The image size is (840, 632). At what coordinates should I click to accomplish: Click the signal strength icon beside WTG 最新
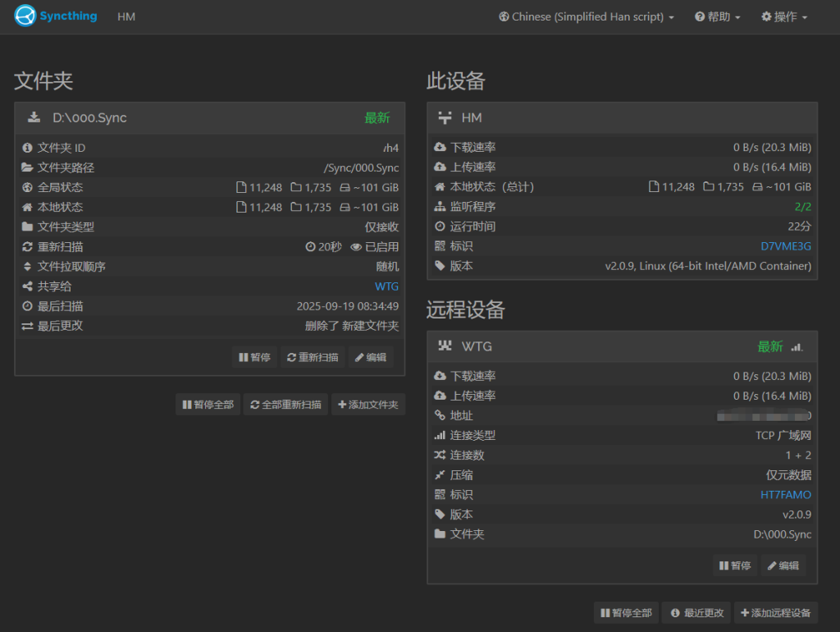(x=797, y=347)
